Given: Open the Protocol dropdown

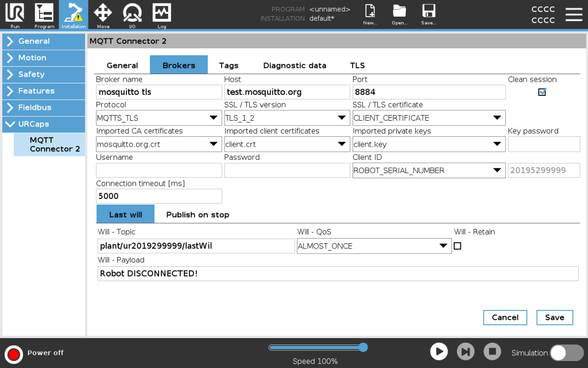Looking at the screenshot, I should point(158,118).
